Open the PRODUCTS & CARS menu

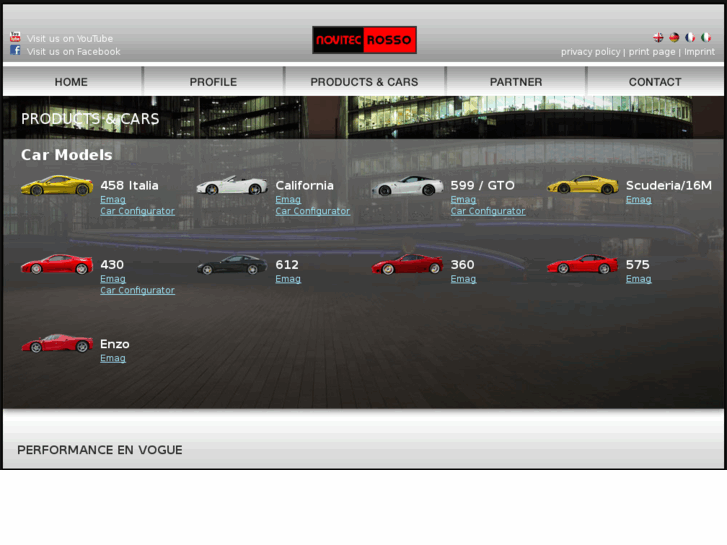click(x=364, y=82)
